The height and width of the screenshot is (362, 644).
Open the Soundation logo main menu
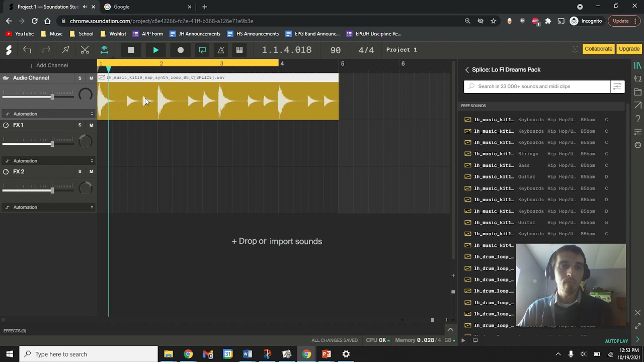(9, 50)
